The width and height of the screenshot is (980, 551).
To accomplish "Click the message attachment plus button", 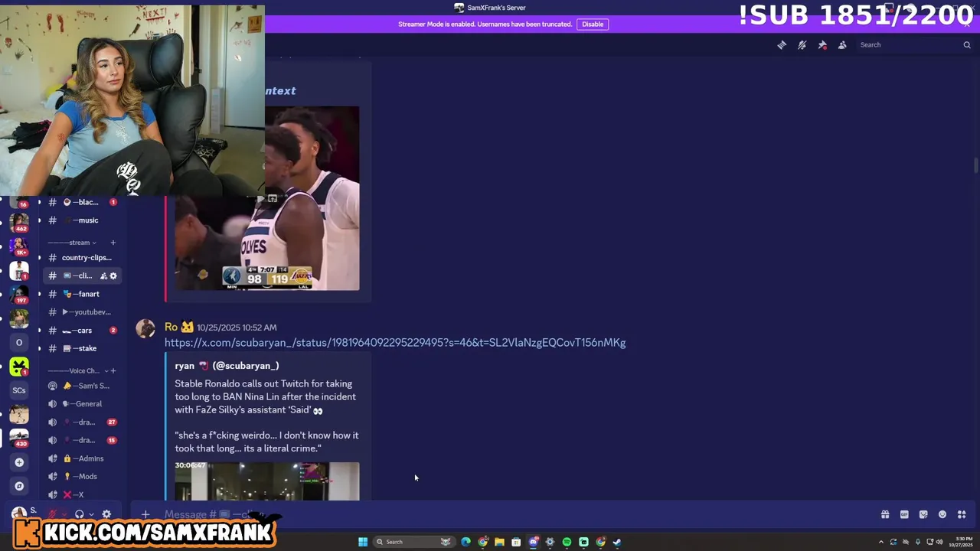I will pyautogui.click(x=145, y=514).
